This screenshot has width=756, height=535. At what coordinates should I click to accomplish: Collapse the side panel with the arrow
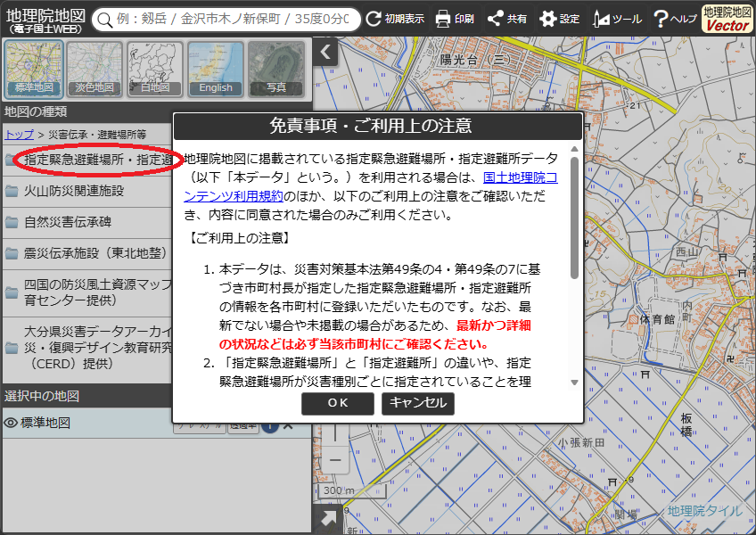tap(325, 52)
